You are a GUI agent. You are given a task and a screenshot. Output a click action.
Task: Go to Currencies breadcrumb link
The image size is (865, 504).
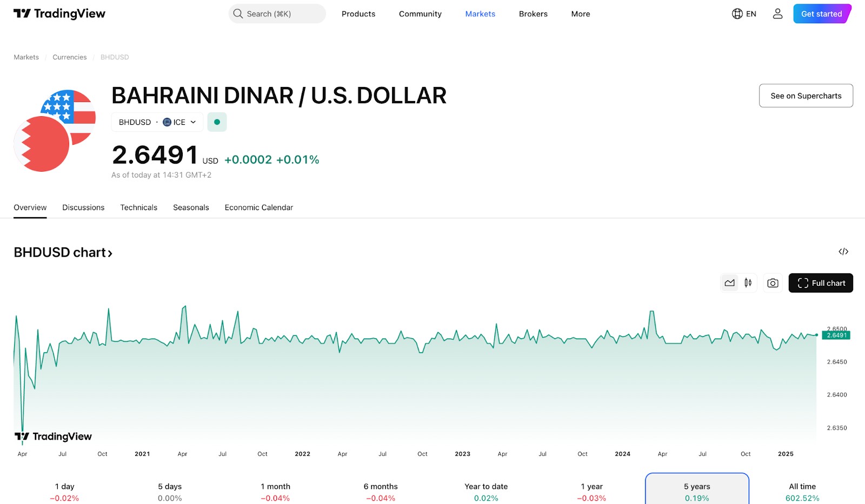[x=70, y=57]
